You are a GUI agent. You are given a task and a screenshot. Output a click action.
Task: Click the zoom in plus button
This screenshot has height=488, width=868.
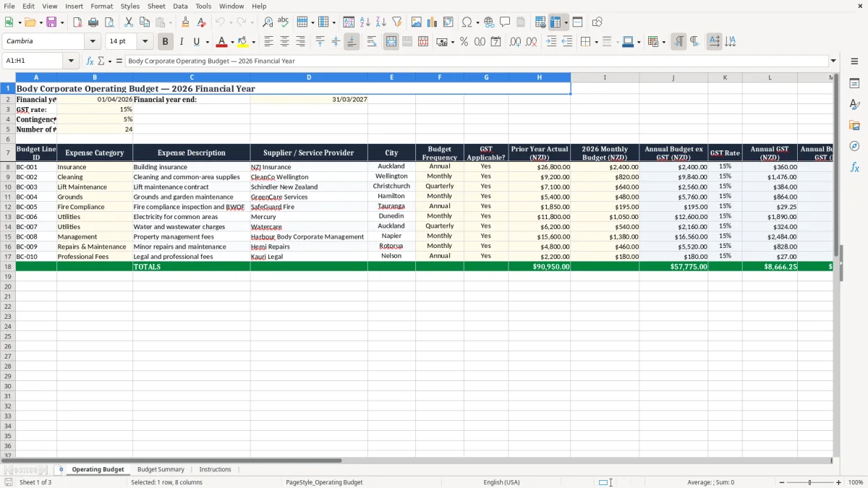(x=838, y=482)
